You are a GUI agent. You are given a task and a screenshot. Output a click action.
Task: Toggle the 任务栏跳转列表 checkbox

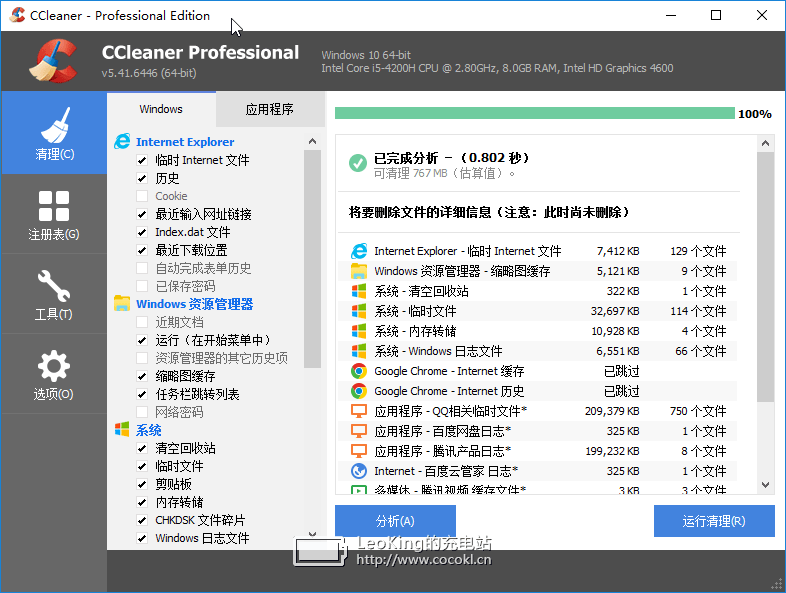click(142, 394)
